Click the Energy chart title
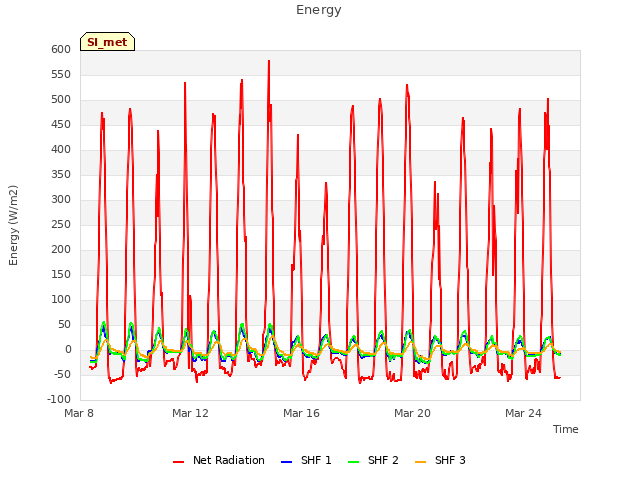 click(319, 10)
